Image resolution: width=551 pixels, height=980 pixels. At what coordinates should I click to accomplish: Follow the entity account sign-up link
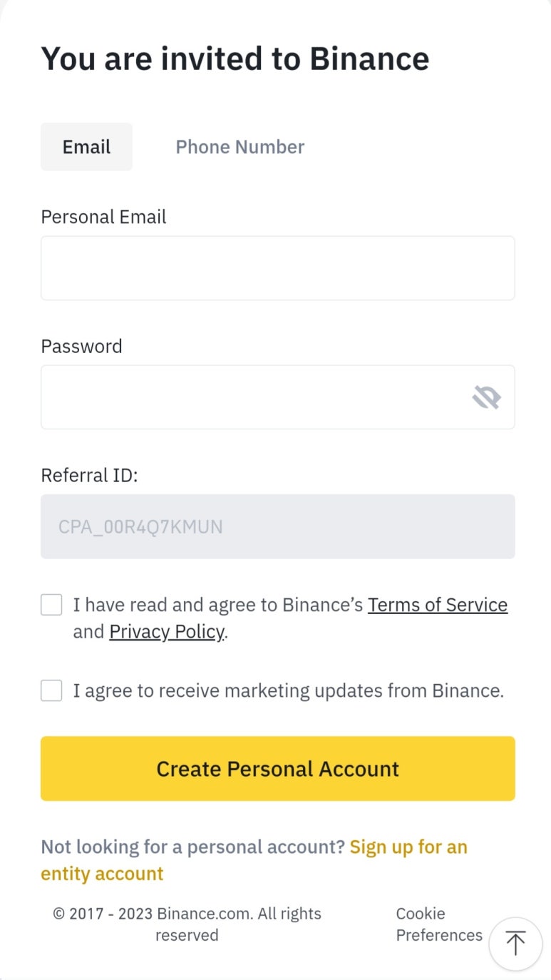pyautogui.click(x=408, y=847)
